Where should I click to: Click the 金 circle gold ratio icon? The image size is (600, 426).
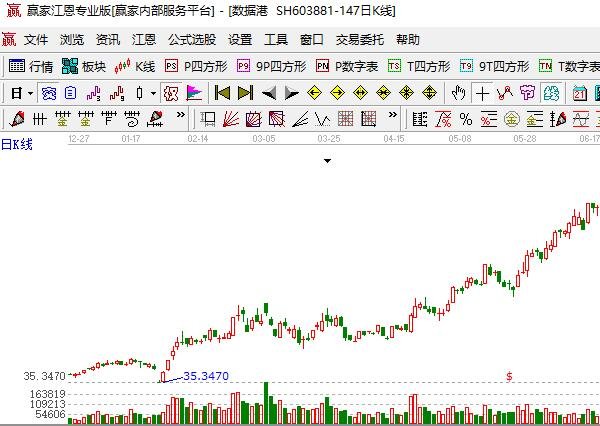(x=512, y=119)
